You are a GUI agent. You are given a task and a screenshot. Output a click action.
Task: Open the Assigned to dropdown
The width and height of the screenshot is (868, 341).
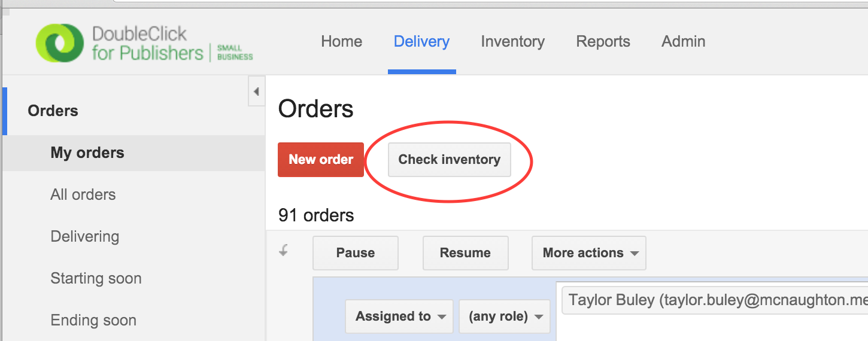click(x=399, y=316)
